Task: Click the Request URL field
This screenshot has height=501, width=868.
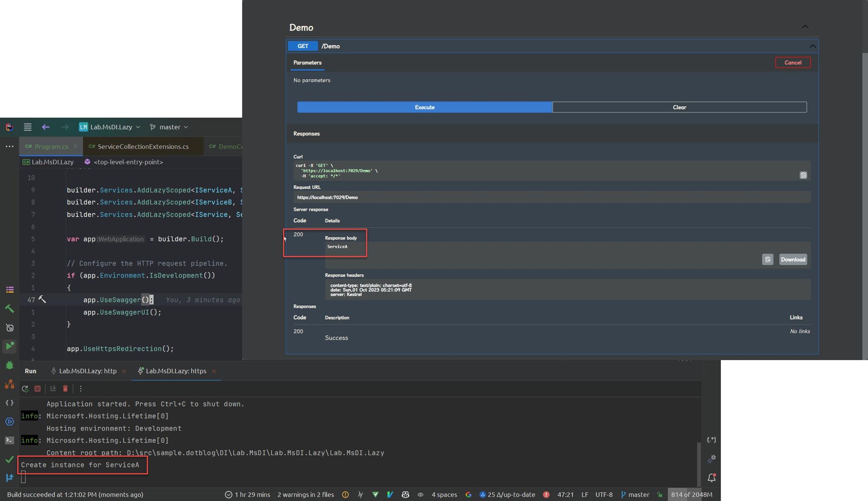Action: pyautogui.click(x=551, y=197)
